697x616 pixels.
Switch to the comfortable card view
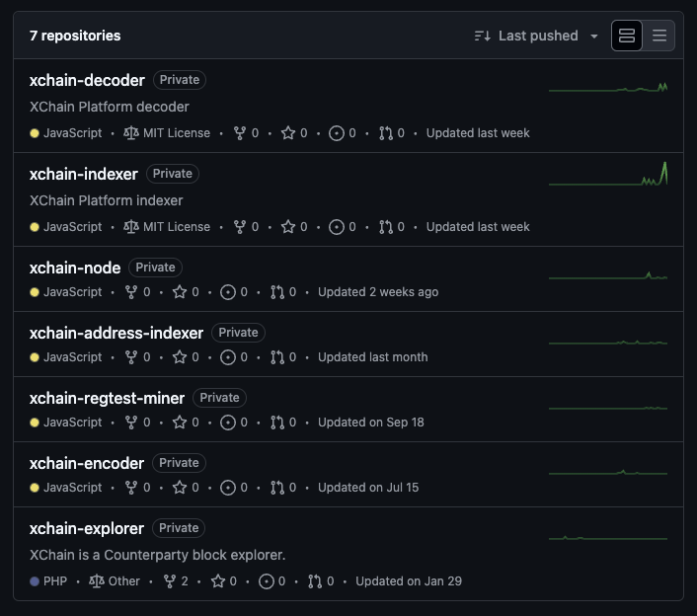pos(626,36)
